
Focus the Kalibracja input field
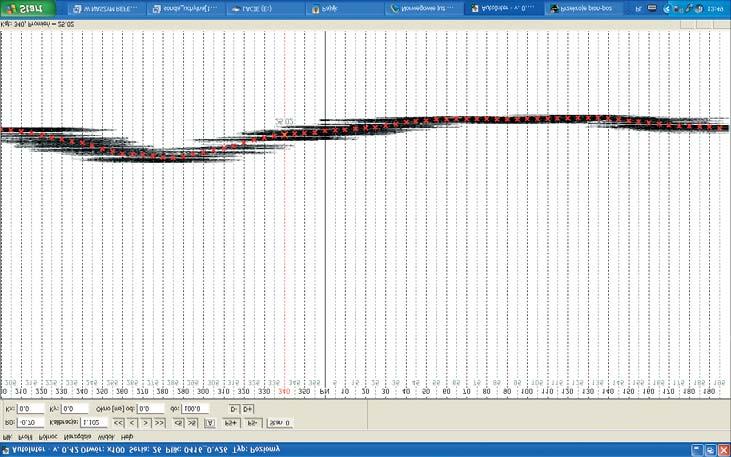click(x=94, y=423)
